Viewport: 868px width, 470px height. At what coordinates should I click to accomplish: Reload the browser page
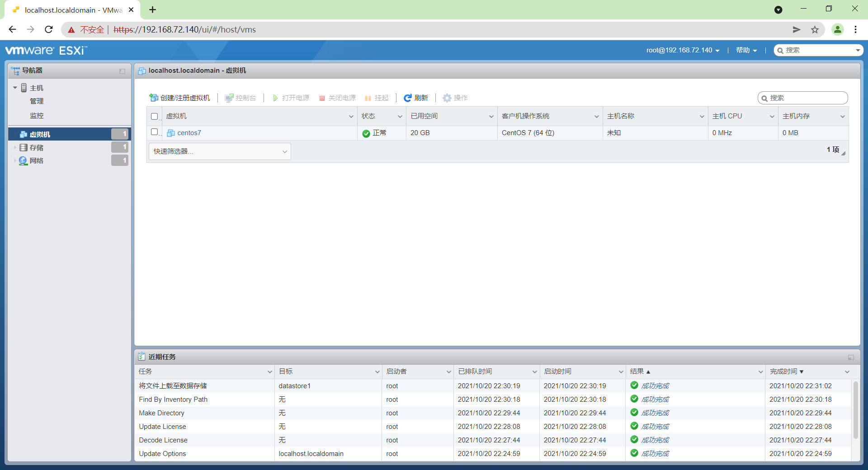pos(49,30)
